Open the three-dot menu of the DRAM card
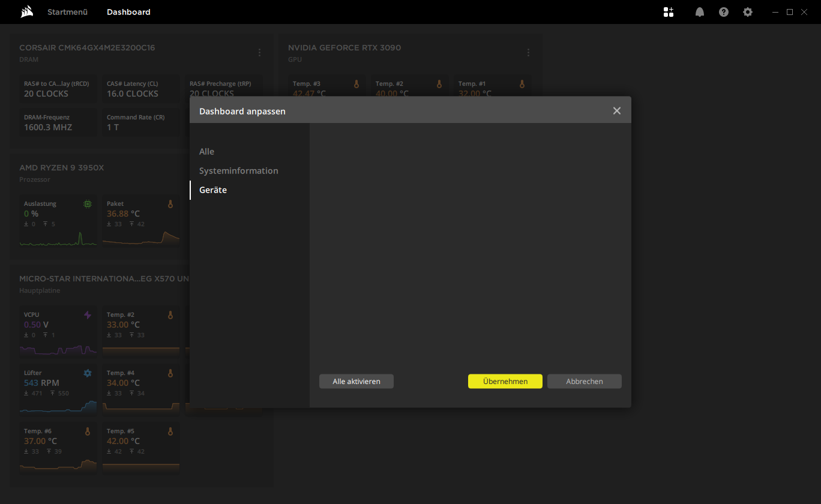Screen dimensions: 821x504 coord(259,53)
